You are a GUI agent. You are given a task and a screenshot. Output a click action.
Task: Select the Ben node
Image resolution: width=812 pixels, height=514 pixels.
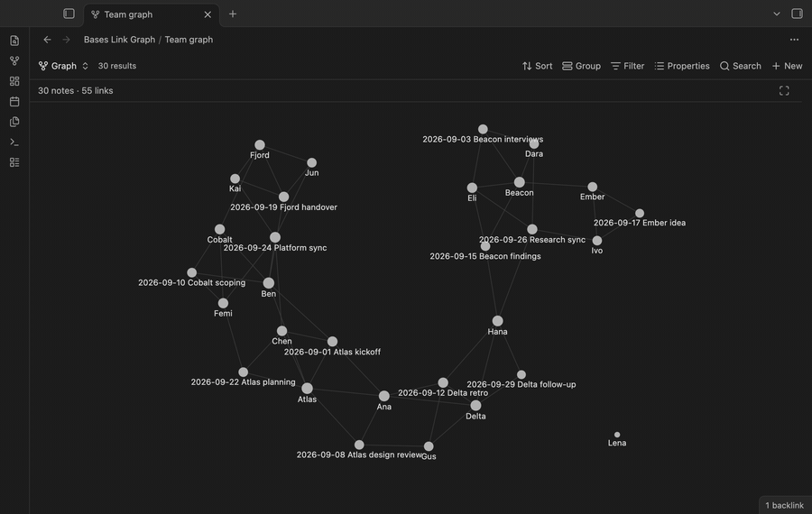pyautogui.click(x=268, y=282)
